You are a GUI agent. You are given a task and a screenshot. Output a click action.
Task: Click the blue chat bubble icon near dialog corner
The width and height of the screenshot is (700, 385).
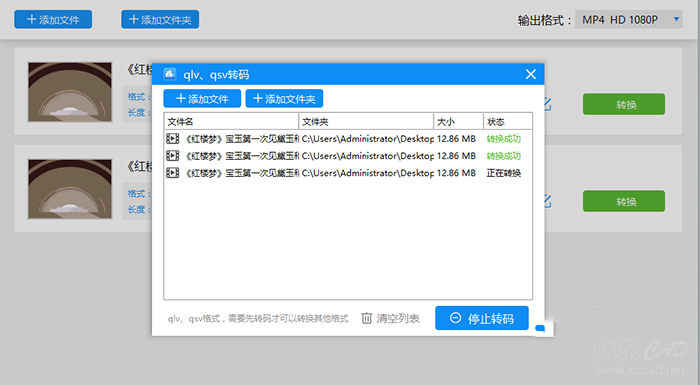coord(541,328)
